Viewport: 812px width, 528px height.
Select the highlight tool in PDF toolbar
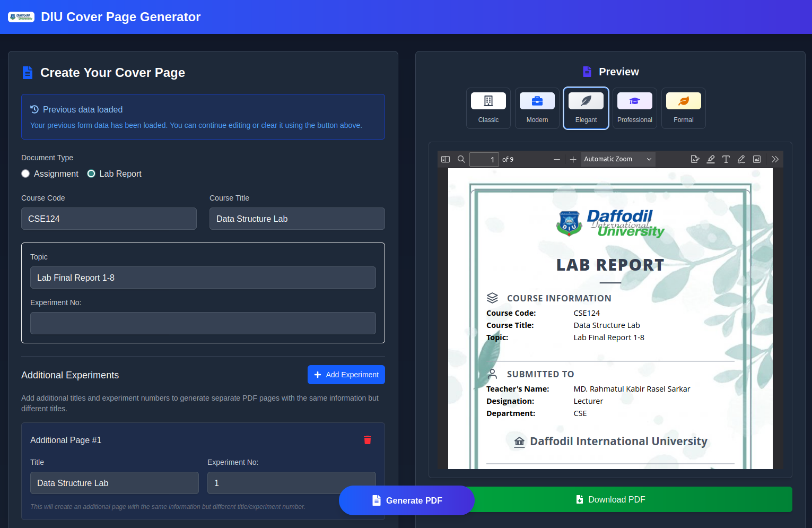[x=711, y=159]
